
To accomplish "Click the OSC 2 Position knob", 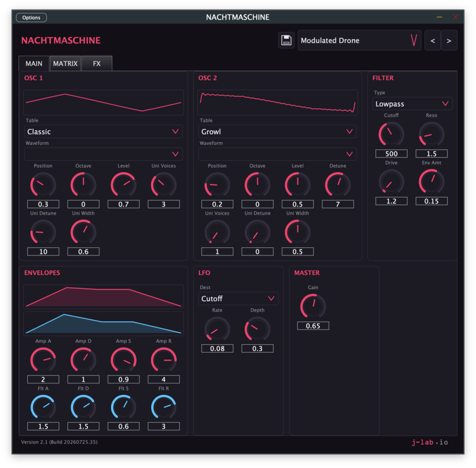I will pos(217,185).
